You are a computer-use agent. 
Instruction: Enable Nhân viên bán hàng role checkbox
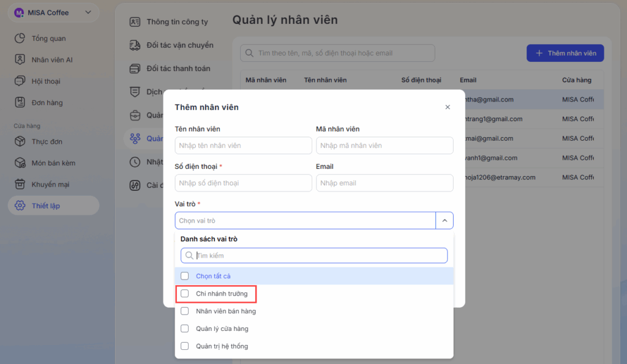(185, 311)
